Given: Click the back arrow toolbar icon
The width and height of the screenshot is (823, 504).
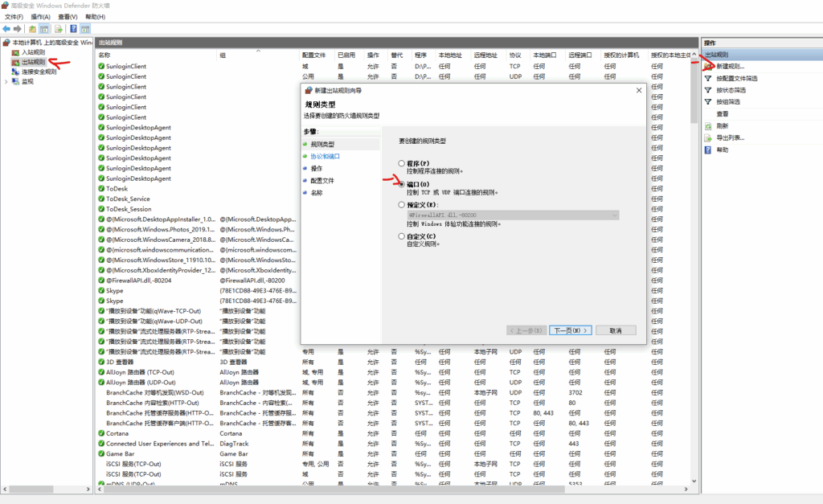Looking at the screenshot, I should [6, 28].
